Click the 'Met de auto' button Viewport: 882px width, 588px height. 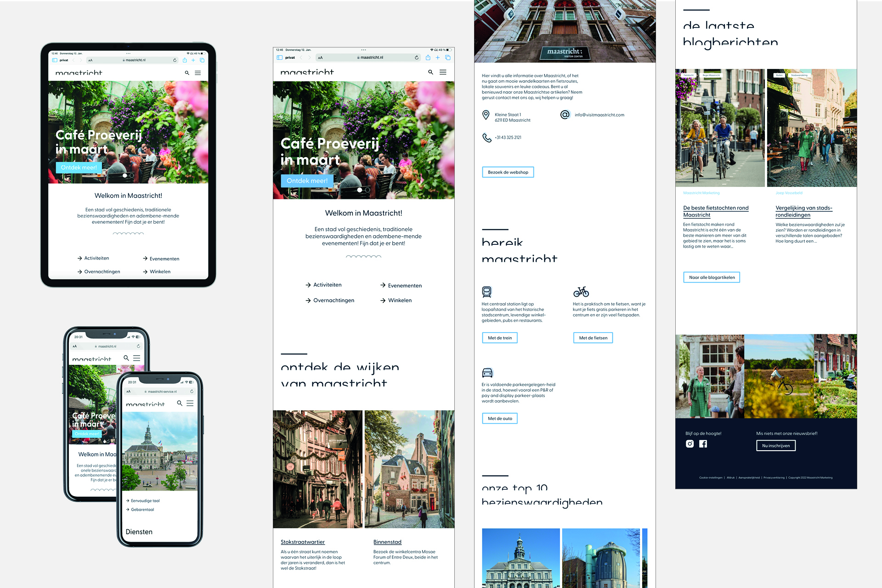coord(500,418)
